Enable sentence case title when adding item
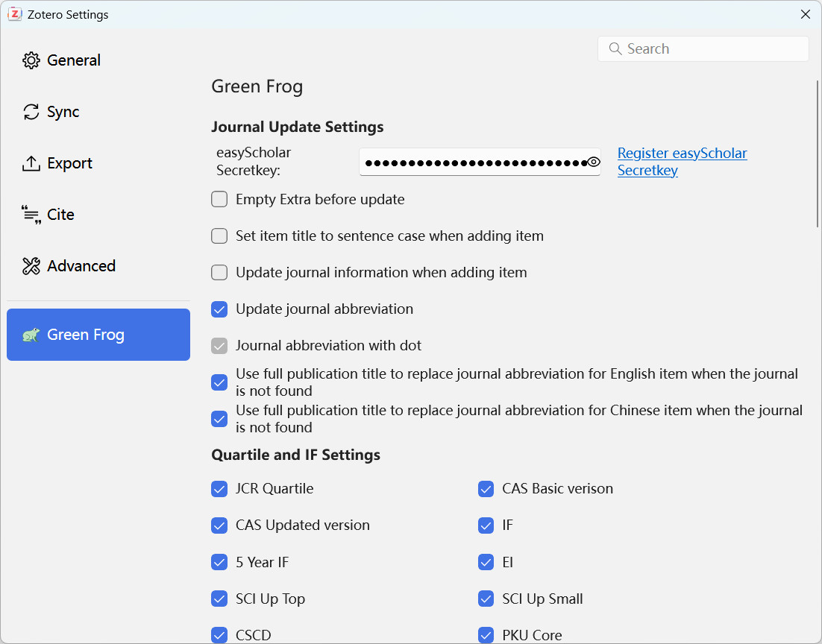 [219, 236]
